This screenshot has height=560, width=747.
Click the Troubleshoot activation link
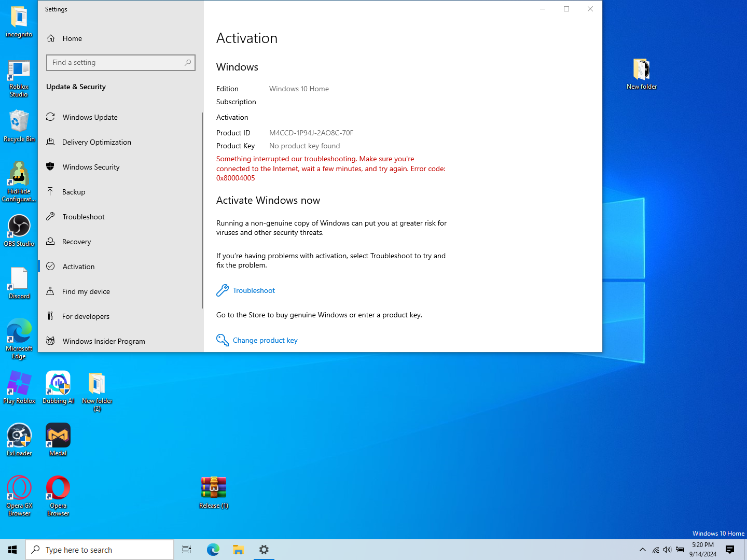[x=254, y=290]
